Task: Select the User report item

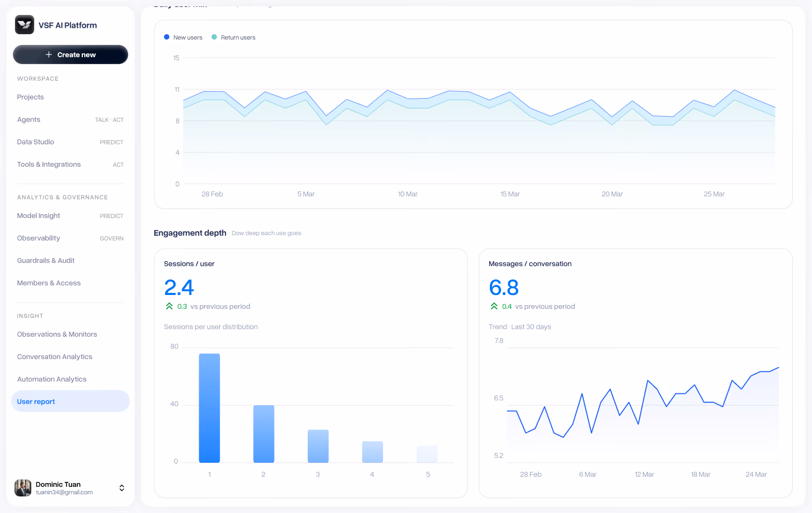Action: point(71,401)
